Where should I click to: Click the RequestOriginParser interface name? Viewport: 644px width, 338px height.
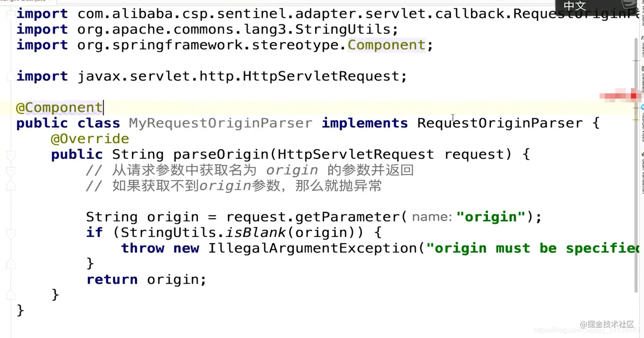click(500, 123)
